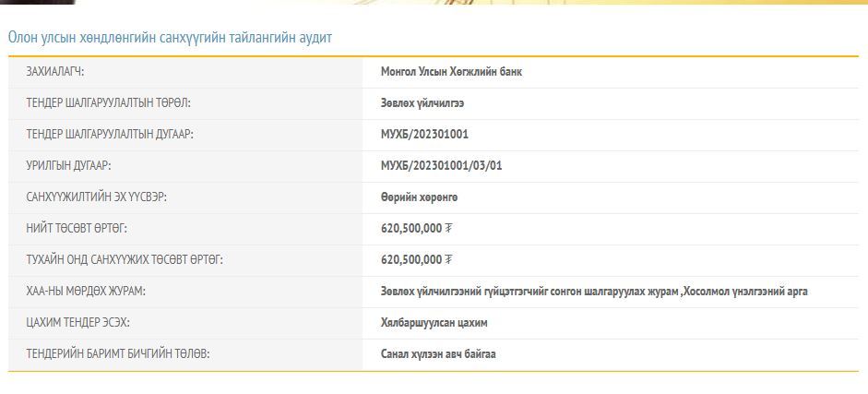868x394 pixels.
Task: Click tender number МУХБ/202301001
Action: point(424,135)
